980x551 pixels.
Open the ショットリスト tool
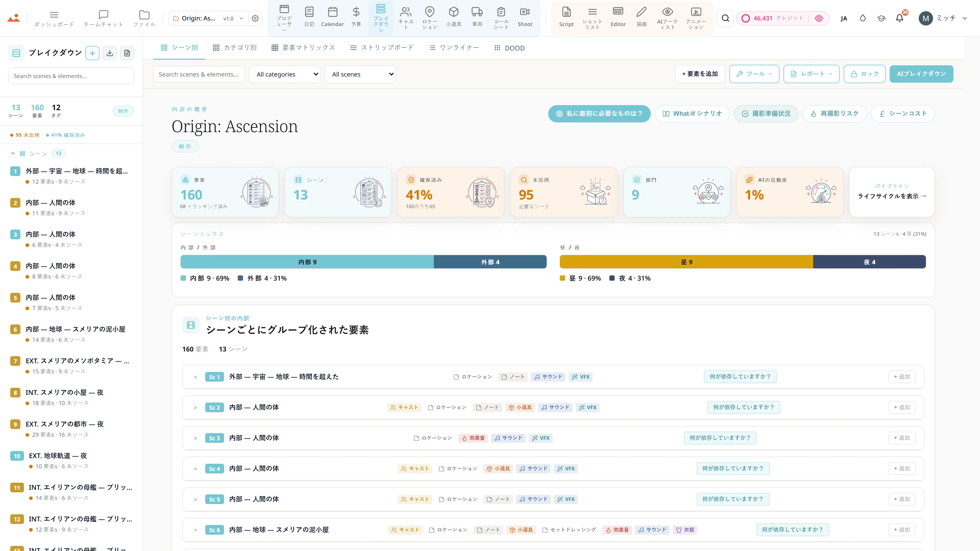point(592,18)
